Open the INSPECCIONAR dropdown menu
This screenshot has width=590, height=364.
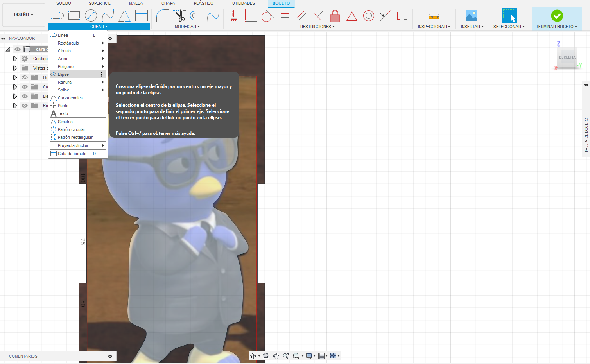pyautogui.click(x=434, y=27)
